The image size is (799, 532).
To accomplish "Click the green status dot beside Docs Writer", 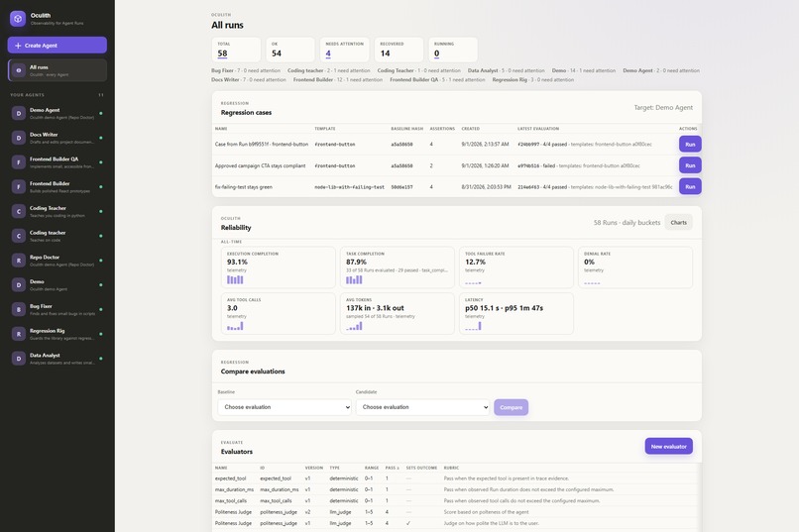I will (101, 138).
